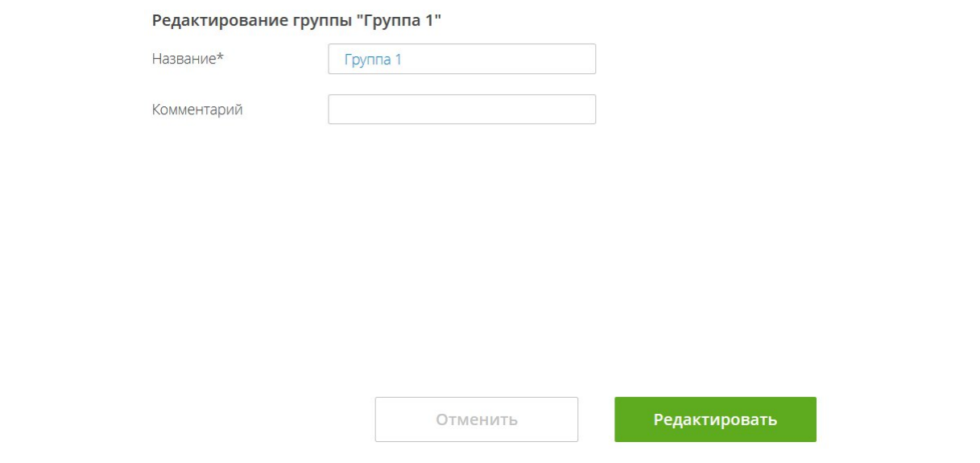This screenshot has height=463, width=980.
Task: Click the Название* field label
Action: pos(188,59)
